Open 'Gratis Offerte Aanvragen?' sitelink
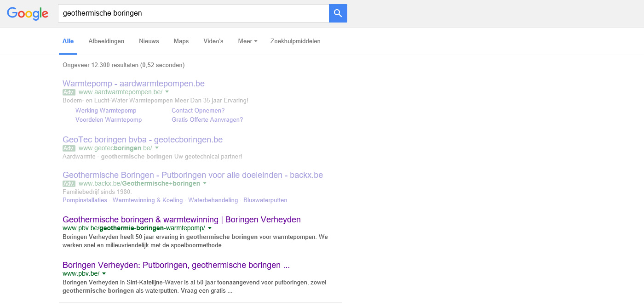 pos(207,120)
